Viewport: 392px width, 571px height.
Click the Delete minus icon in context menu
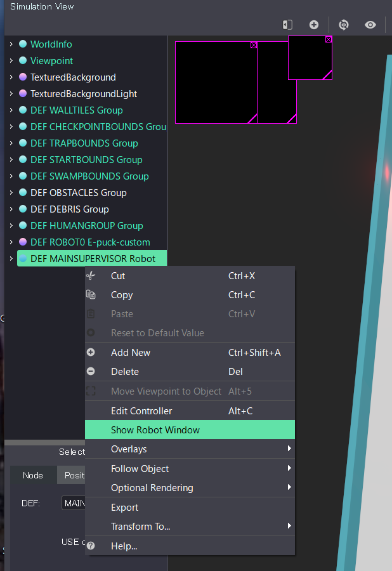[91, 372]
